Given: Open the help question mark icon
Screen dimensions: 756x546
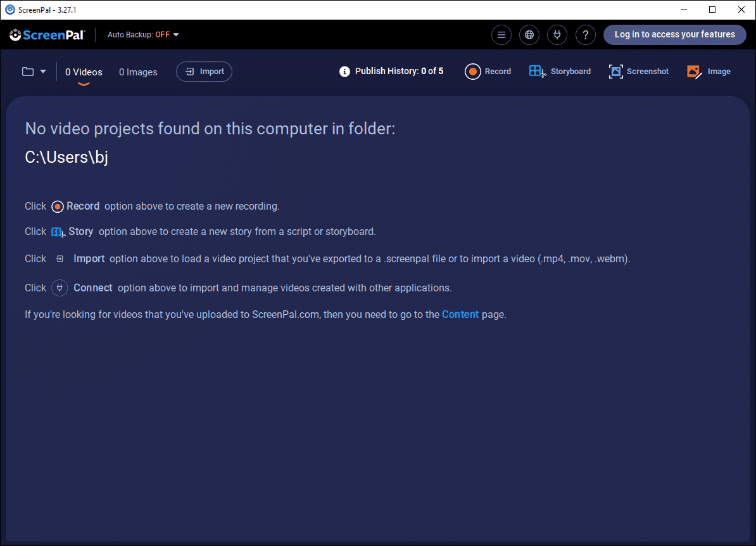Looking at the screenshot, I should 585,35.
